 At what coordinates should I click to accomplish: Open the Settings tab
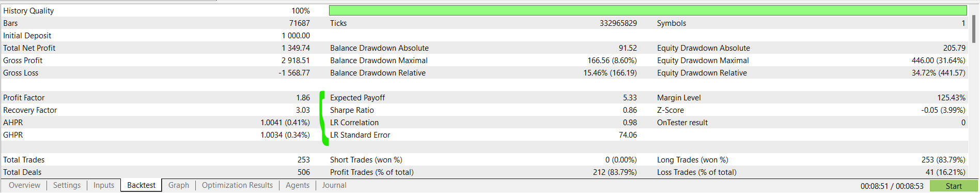click(67, 185)
